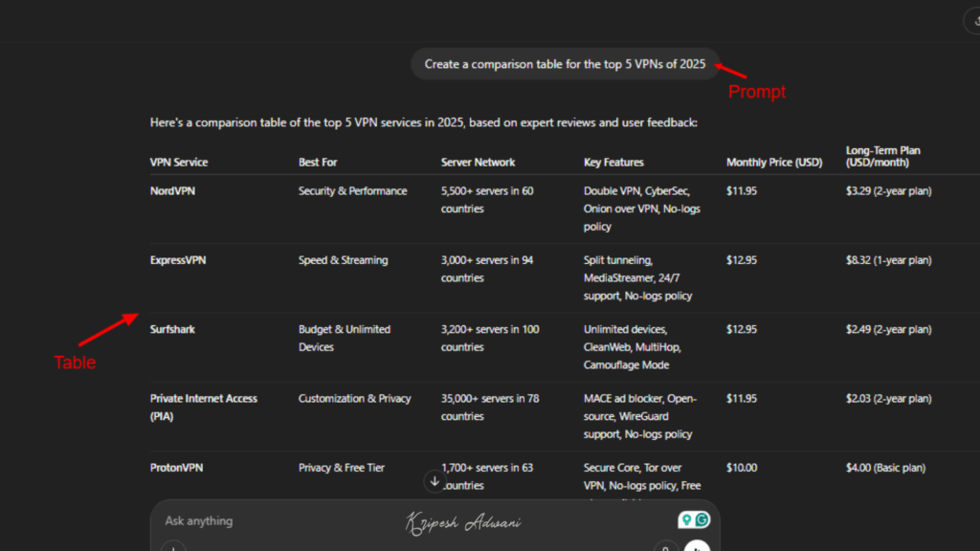The width and height of the screenshot is (980, 551).
Task: Activate the microphone dictation icon
Action: tap(667, 549)
